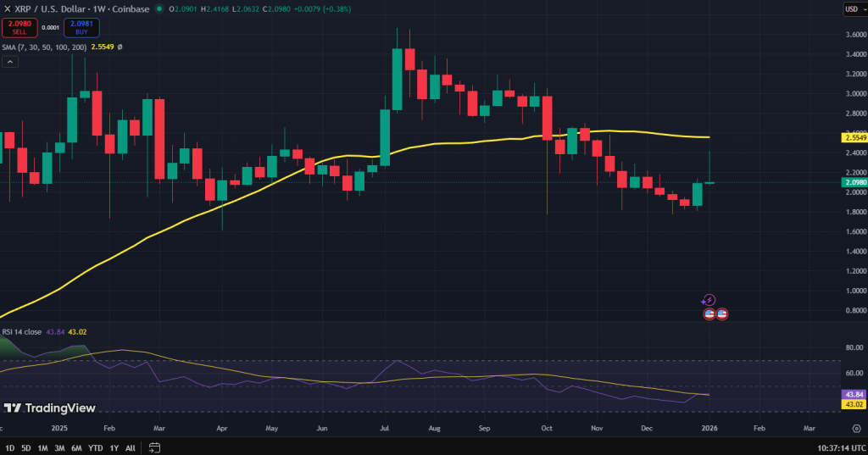Image resolution: width=868 pixels, height=455 pixels.
Task: Select the All time range
Action: 130,448
